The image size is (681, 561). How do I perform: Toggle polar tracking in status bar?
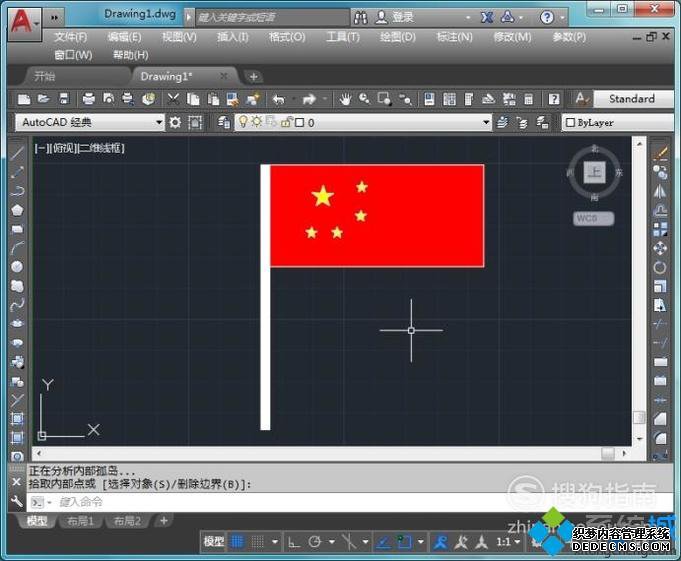click(315, 541)
